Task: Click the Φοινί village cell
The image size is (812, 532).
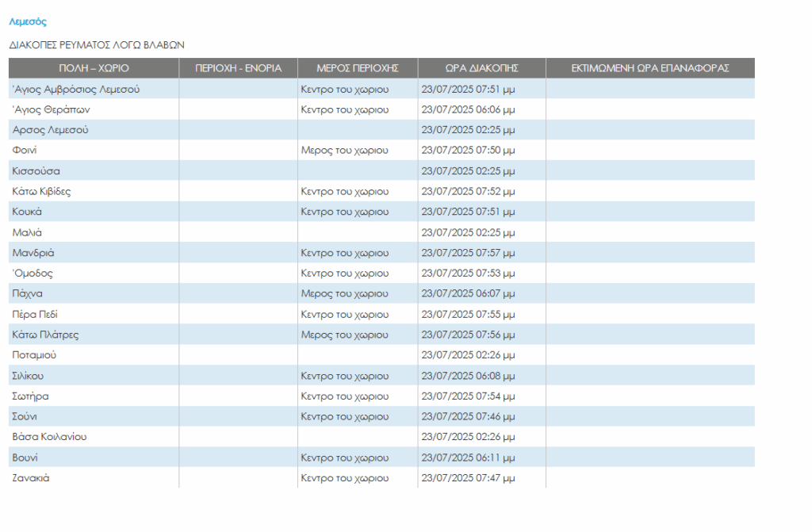Action: 25,151
